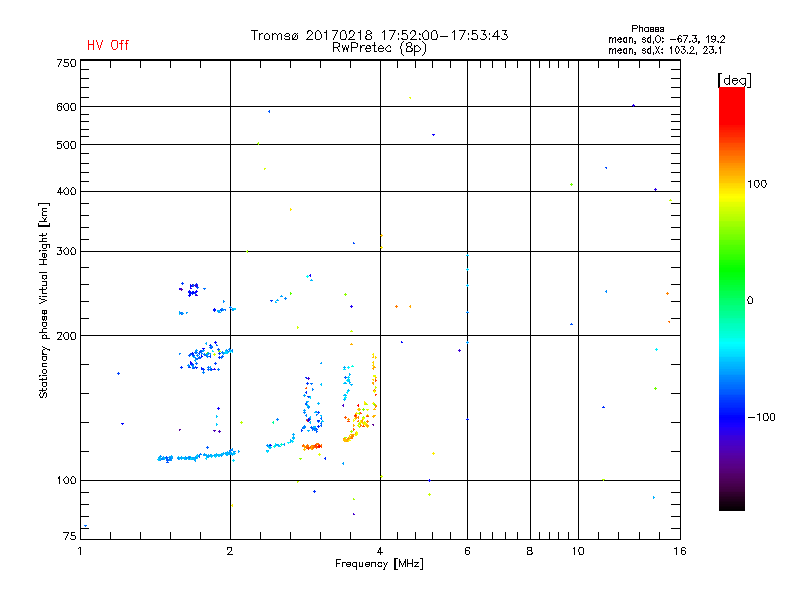The width and height of the screenshot is (800, 600).
Task: Click the x-axis tick label '6'
Action: point(467,551)
